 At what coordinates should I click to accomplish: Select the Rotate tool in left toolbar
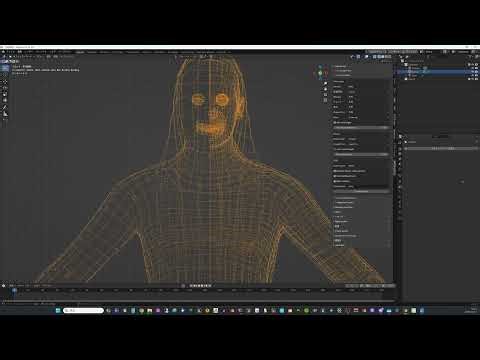click(5, 88)
